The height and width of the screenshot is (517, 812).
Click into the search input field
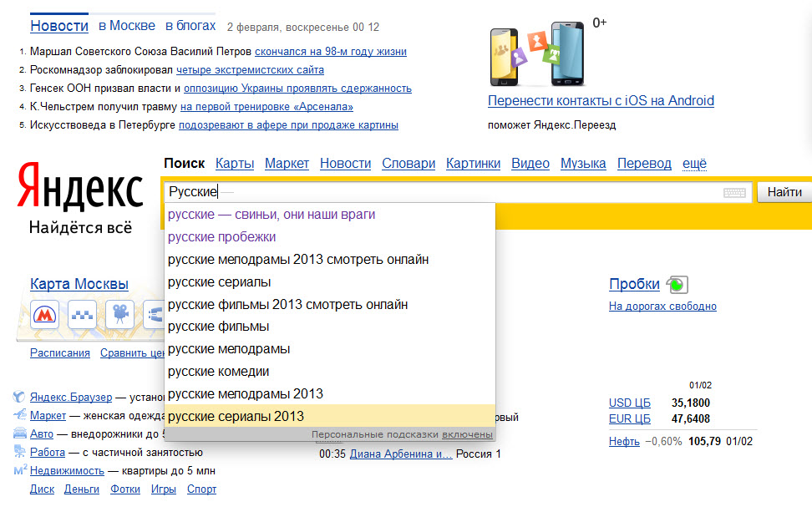pyautogui.click(x=458, y=192)
